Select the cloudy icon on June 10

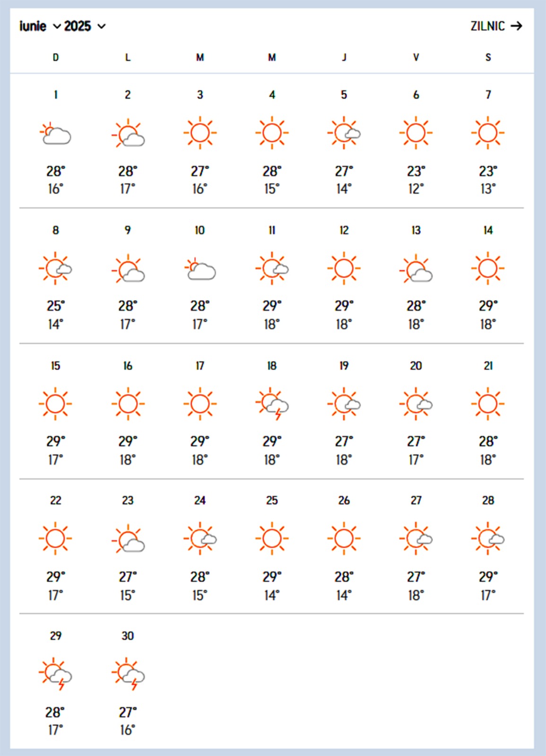tap(200, 269)
